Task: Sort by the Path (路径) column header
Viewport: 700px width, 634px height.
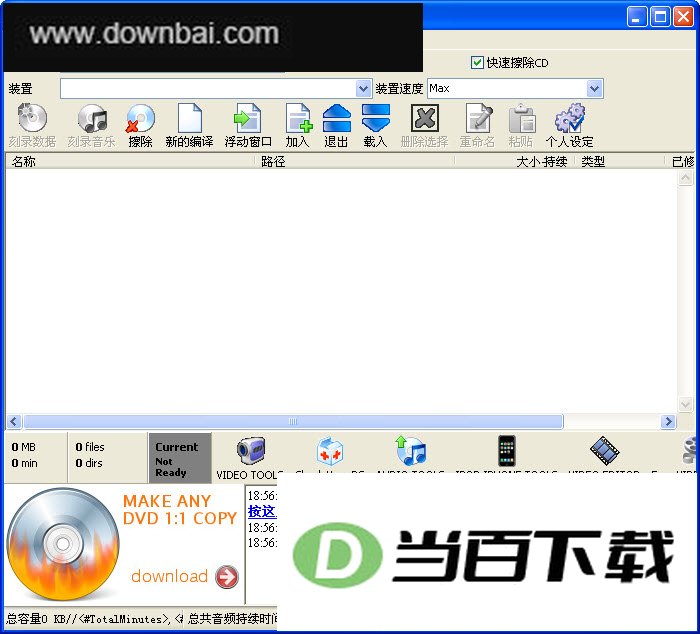Action: click(355, 161)
